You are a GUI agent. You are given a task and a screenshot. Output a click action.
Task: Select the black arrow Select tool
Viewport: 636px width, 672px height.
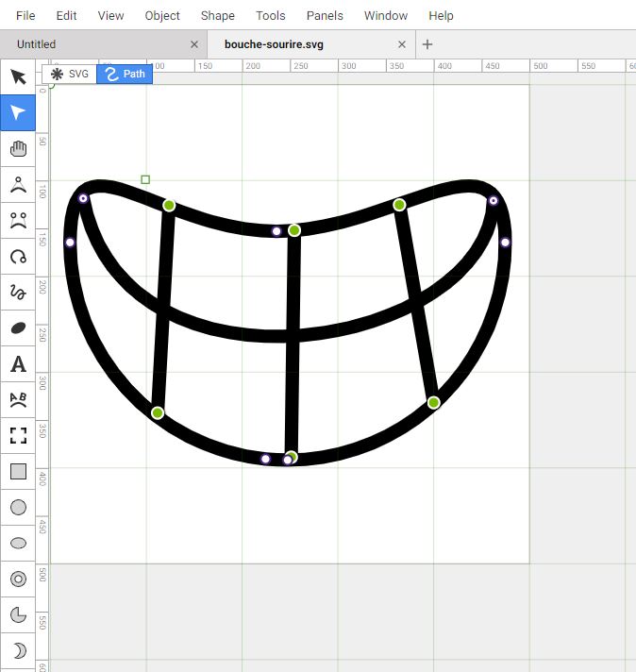pyautogui.click(x=18, y=76)
